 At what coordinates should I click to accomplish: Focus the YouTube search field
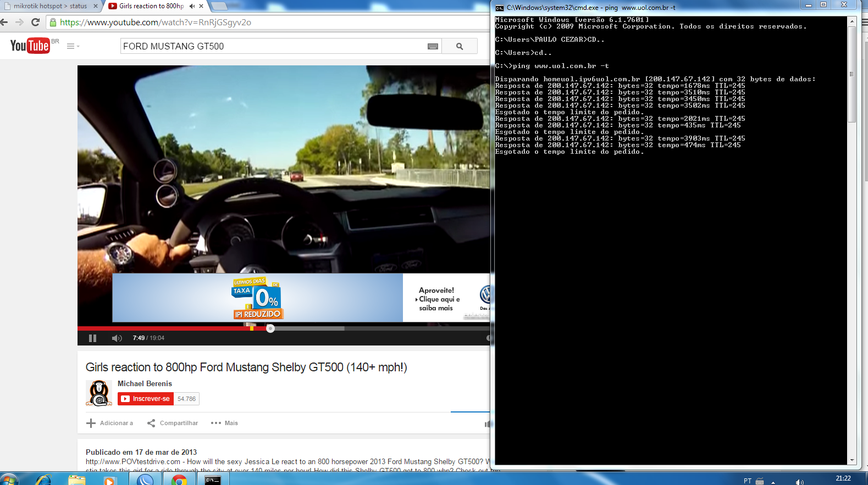click(x=274, y=47)
